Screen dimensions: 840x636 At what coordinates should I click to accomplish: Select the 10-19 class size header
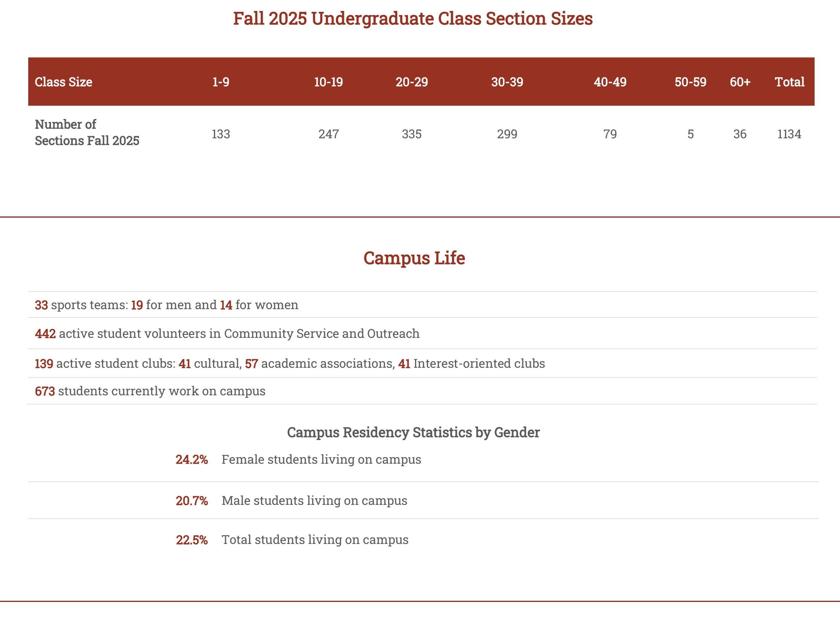[328, 82]
